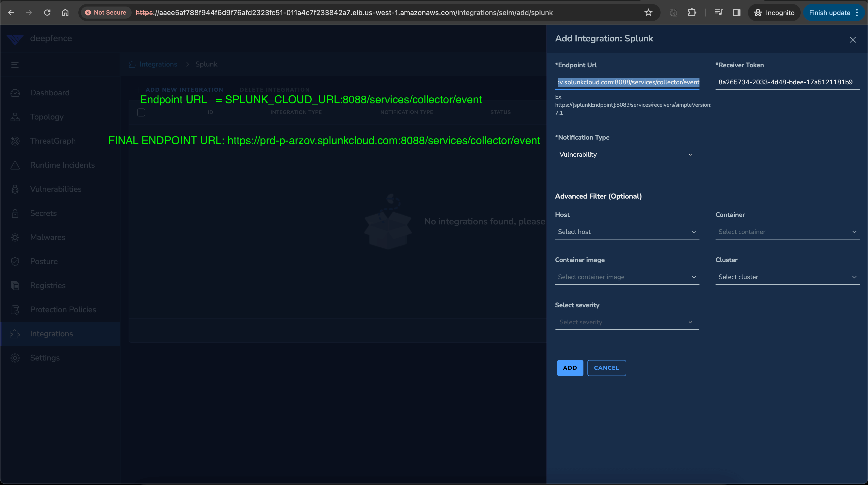Click the Protection Policies icon
868x485 pixels.
[x=15, y=310]
